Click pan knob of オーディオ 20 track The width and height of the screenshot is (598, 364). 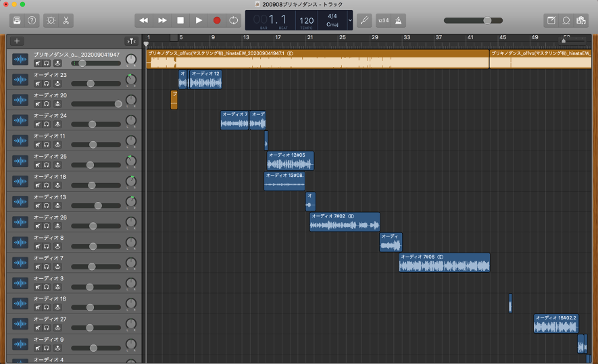coord(131,100)
